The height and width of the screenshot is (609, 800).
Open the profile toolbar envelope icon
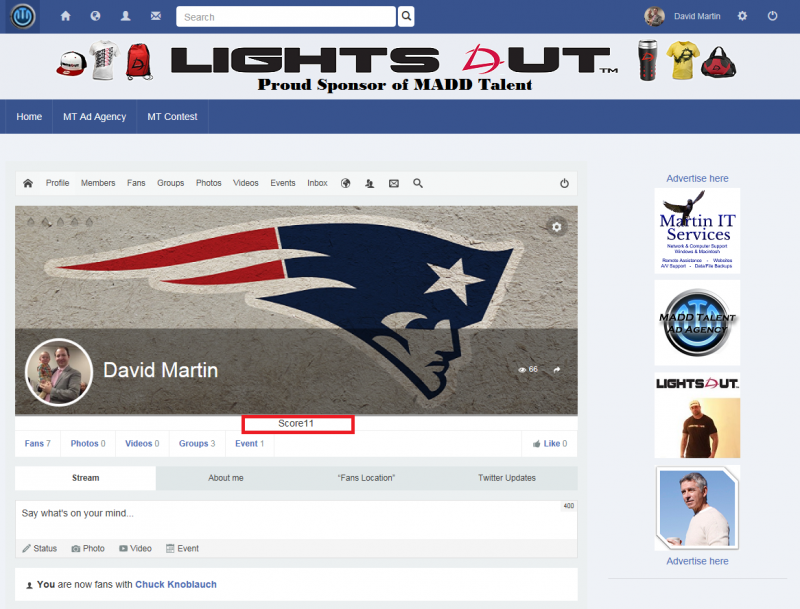pos(394,183)
